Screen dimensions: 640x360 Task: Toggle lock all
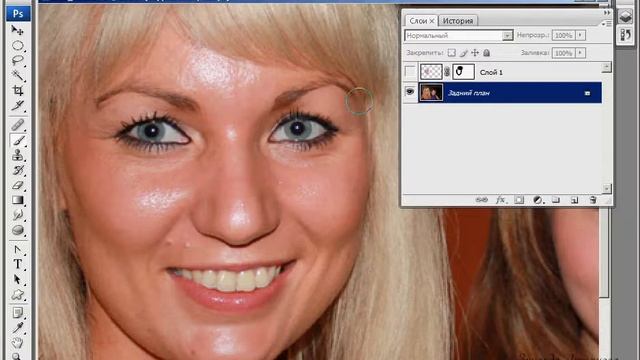(487, 53)
